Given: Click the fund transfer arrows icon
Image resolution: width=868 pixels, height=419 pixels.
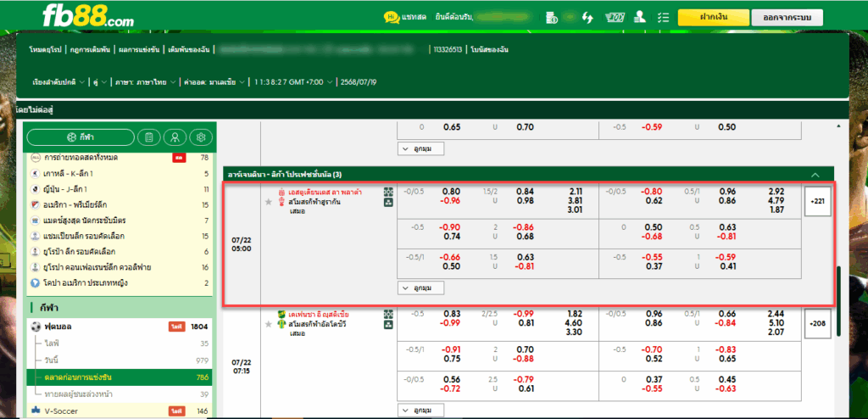Looking at the screenshot, I should click(587, 17).
